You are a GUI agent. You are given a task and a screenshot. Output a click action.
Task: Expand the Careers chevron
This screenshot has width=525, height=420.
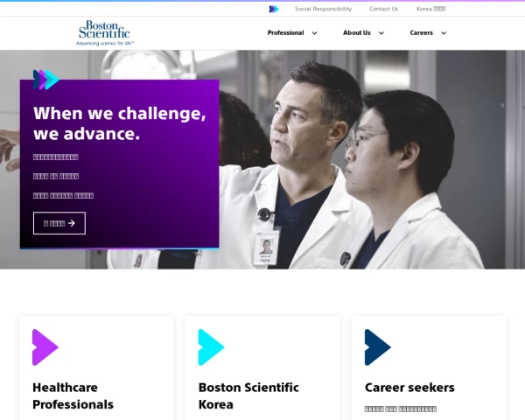444,33
